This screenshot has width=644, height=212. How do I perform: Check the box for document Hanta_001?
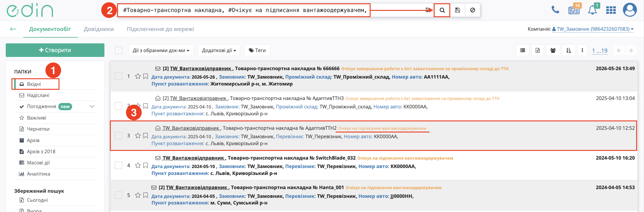119,195
